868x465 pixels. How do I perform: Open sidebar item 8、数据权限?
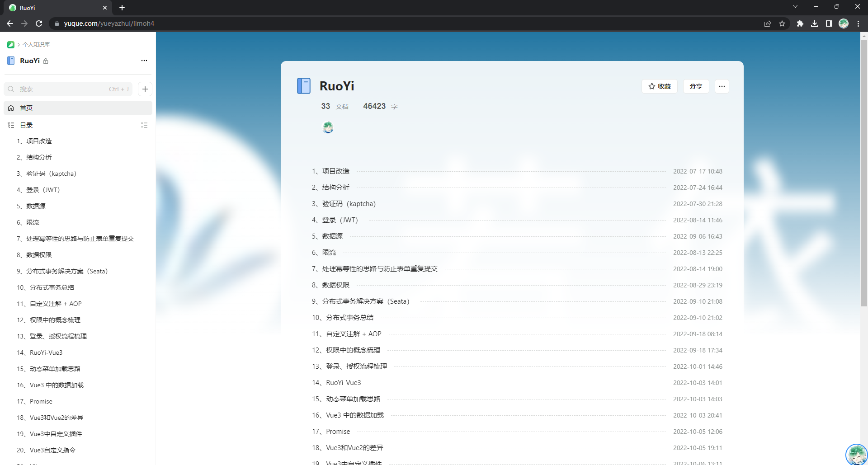coord(34,255)
